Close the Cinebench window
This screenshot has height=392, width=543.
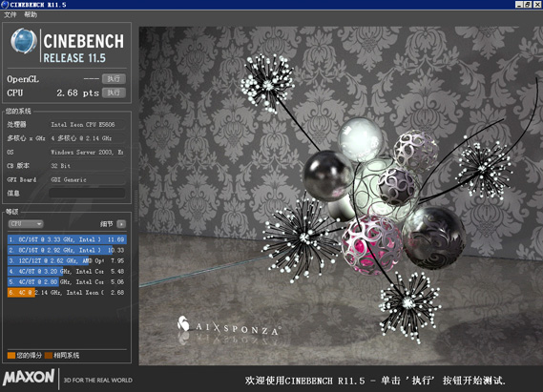pos(537,5)
